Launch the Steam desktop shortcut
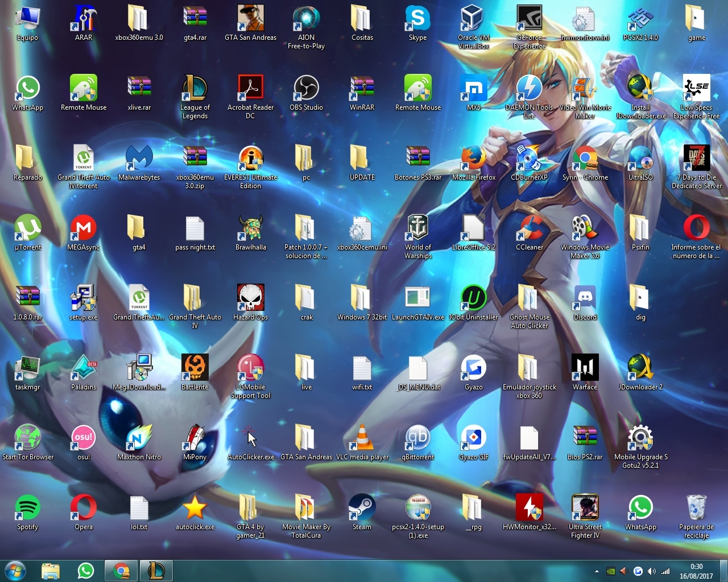 click(362, 507)
